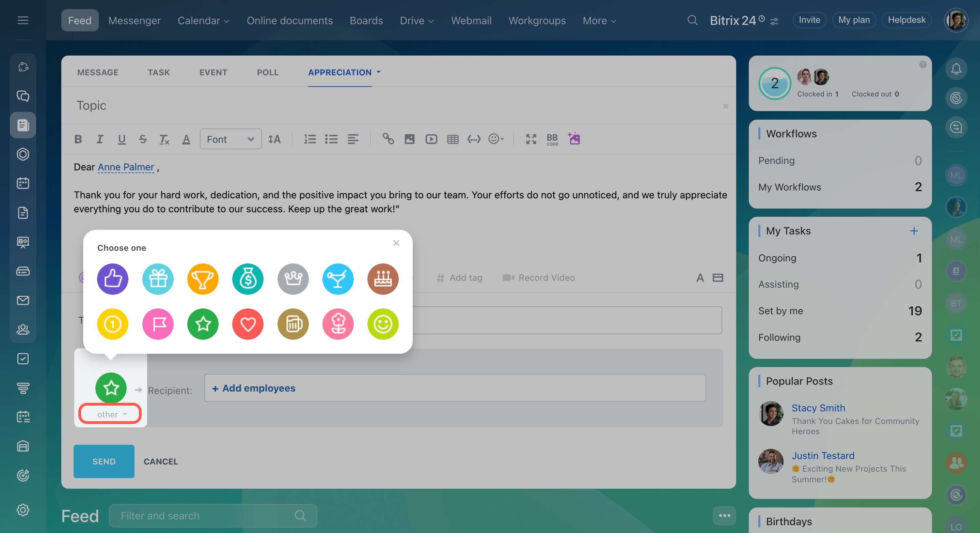Select the thumbs-up appreciation badge

pos(113,279)
